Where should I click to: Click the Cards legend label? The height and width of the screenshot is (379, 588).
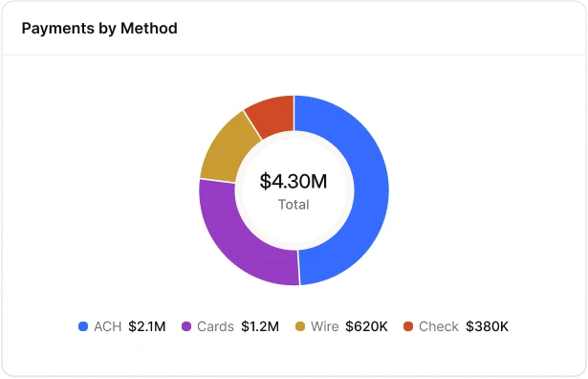point(215,326)
